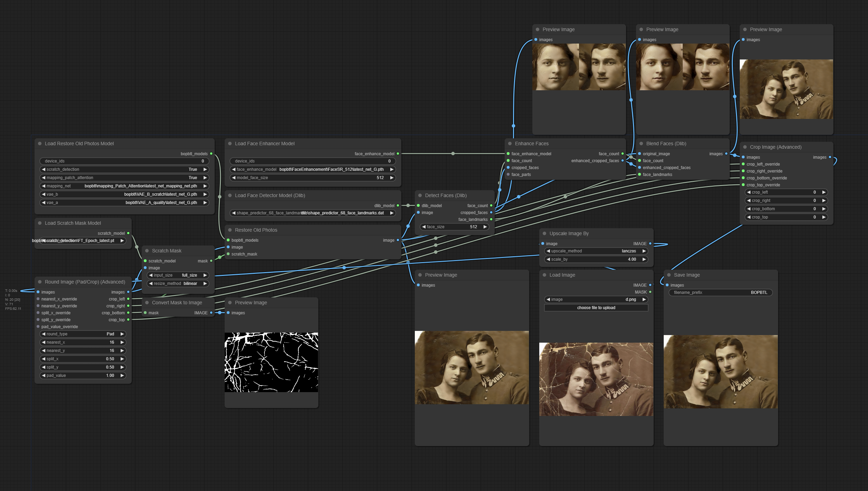Click the Upscale Image By IMAGE output socket
868x491 pixels.
650,244
